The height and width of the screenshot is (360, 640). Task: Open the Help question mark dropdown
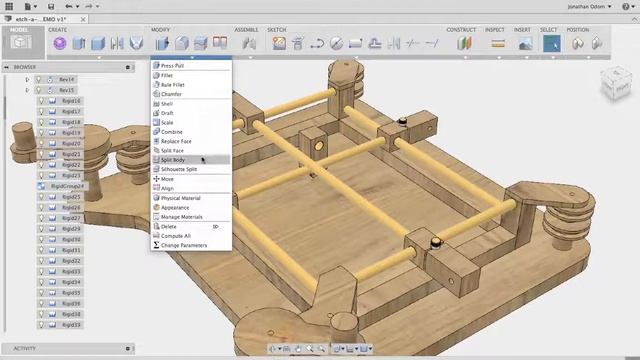627,7
